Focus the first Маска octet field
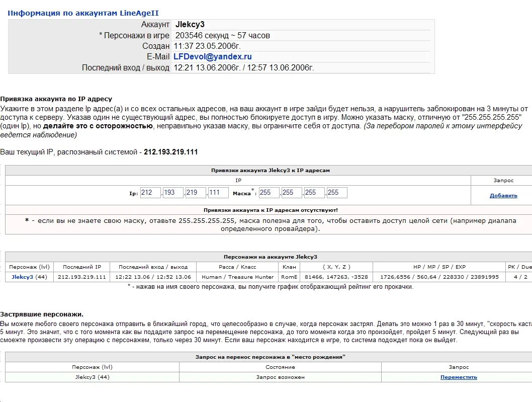The image size is (532, 402). coord(269,193)
